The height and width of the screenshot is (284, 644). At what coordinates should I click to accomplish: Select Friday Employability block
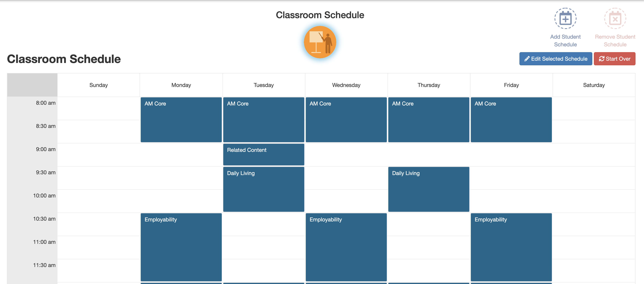[511, 247]
